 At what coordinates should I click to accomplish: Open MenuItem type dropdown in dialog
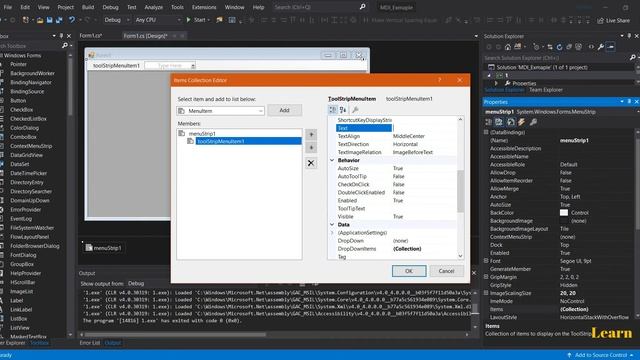[x=260, y=111]
